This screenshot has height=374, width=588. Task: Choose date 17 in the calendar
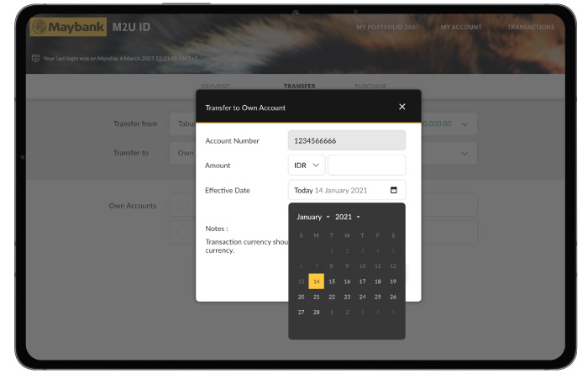(362, 282)
